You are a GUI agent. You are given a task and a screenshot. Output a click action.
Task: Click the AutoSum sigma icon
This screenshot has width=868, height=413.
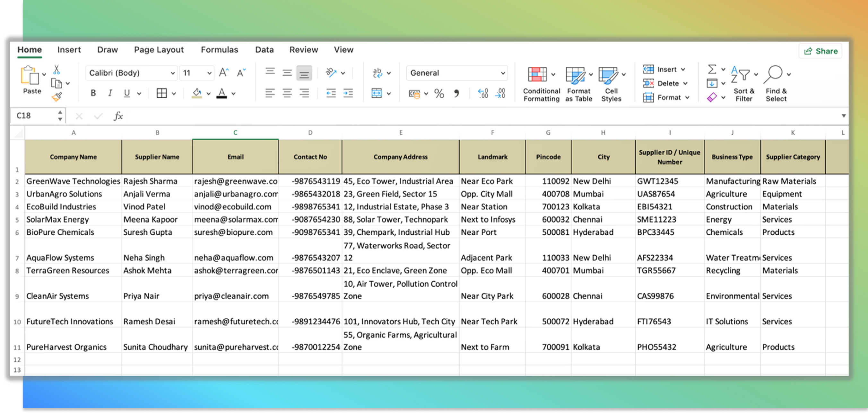712,69
